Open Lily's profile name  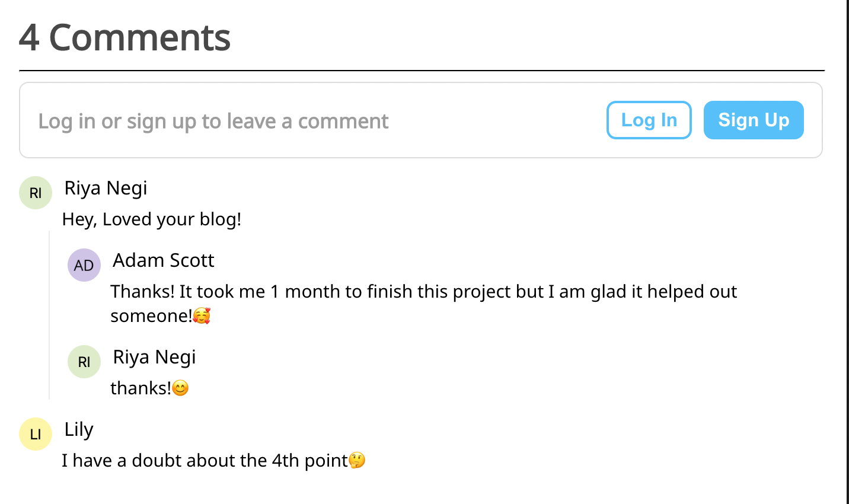coord(79,429)
